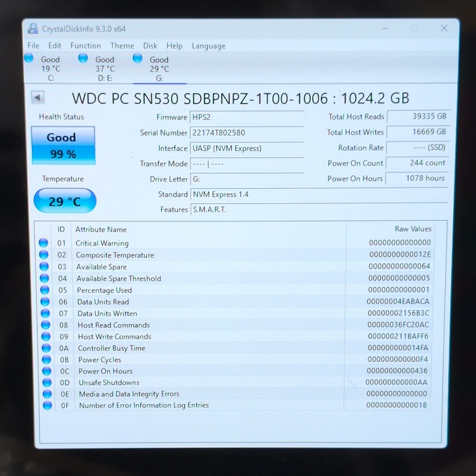The image size is (476, 476).
Task: Click raw value 000000000000F4
Action: pyautogui.click(x=397, y=359)
